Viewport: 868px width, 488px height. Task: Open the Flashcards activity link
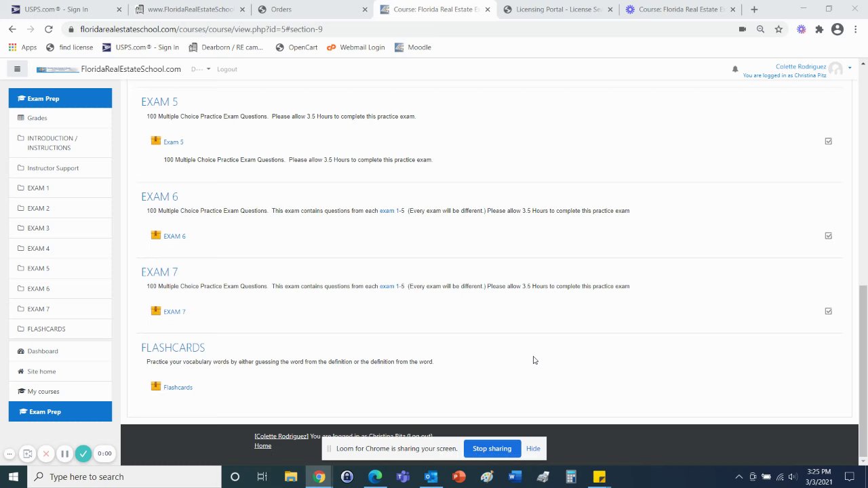(x=178, y=387)
